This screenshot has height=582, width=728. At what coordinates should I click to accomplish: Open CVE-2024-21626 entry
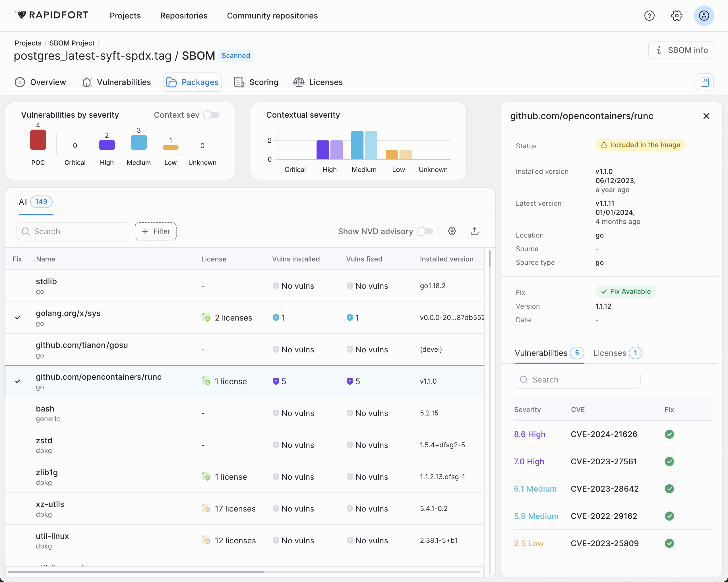604,434
